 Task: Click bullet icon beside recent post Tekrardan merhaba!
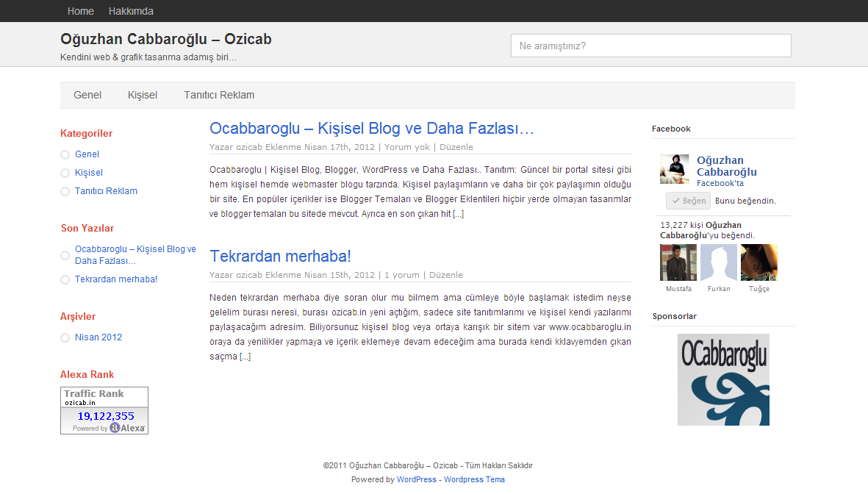(x=65, y=279)
